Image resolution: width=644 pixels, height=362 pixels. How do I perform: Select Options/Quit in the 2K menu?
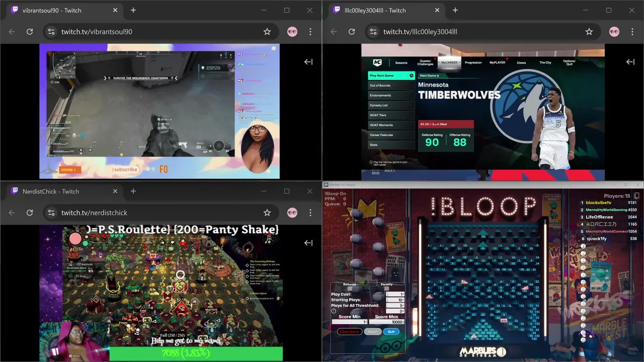[569, 63]
